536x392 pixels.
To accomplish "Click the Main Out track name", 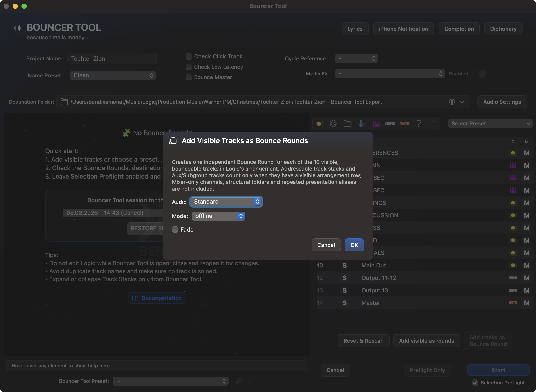I will pos(374,265).
